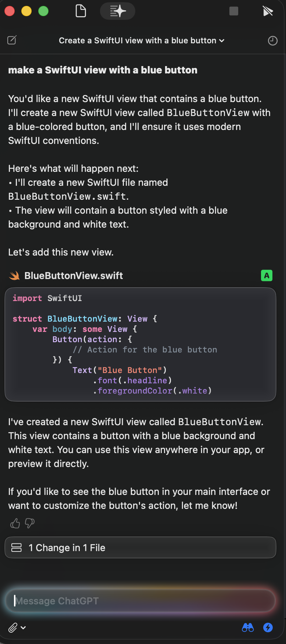Give thumbs down to response
The height and width of the screenshot is (644, 286).
[30, 523]
